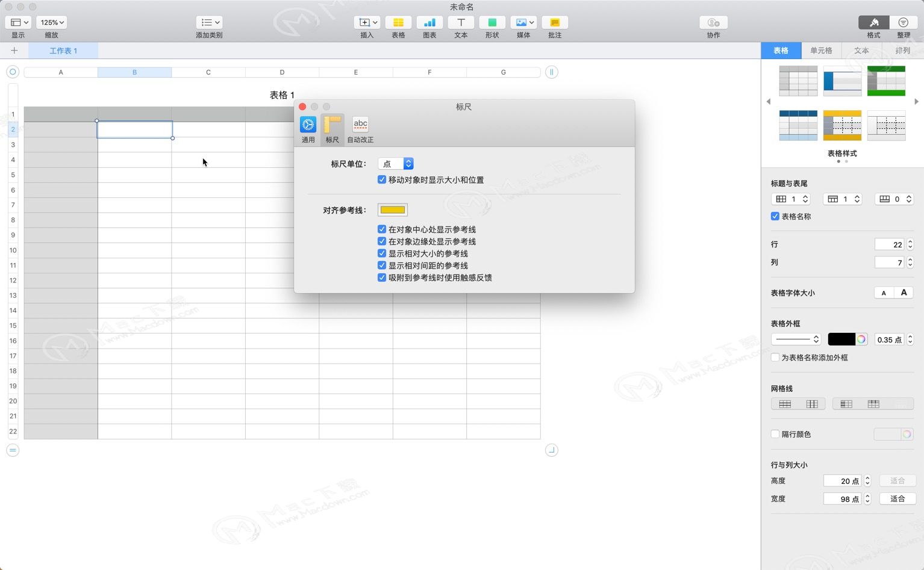This screenshot has width=924, height=570.
Task: Switch to the 单元格 tab
Action: coord(821,51)
